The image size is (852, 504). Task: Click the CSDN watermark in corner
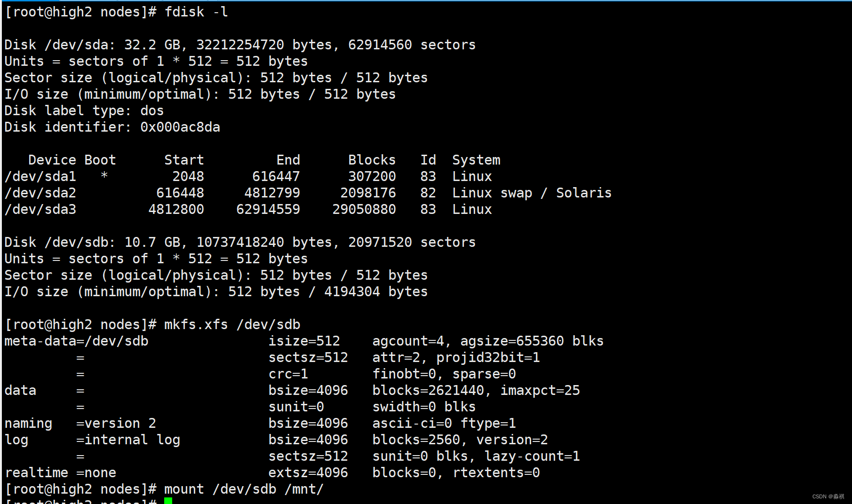(828, 496)
